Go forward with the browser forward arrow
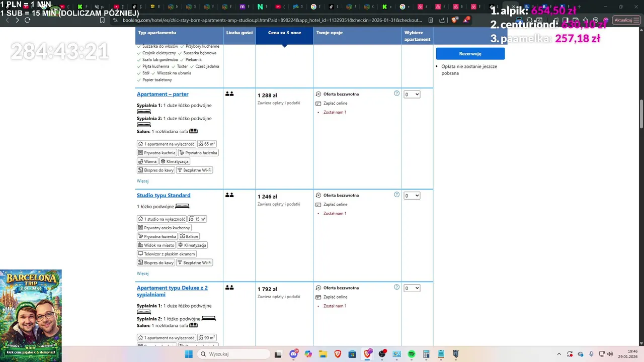 click(x=17, y=20)
